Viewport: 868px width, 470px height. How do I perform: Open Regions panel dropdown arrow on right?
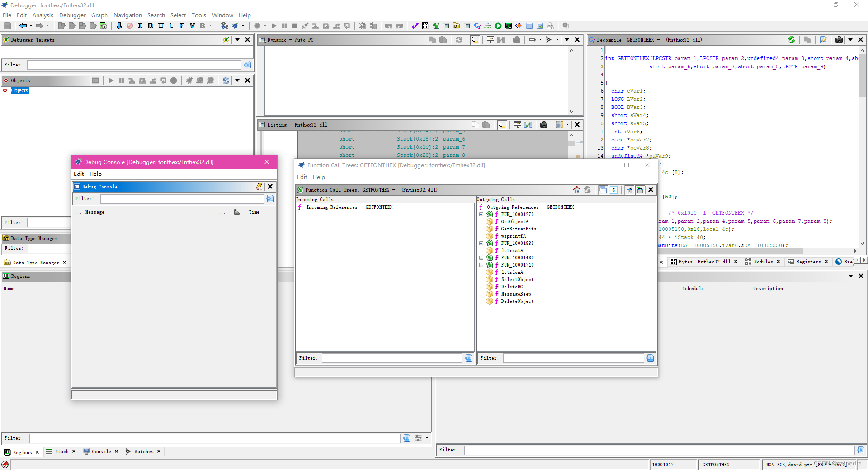(851, 276)
